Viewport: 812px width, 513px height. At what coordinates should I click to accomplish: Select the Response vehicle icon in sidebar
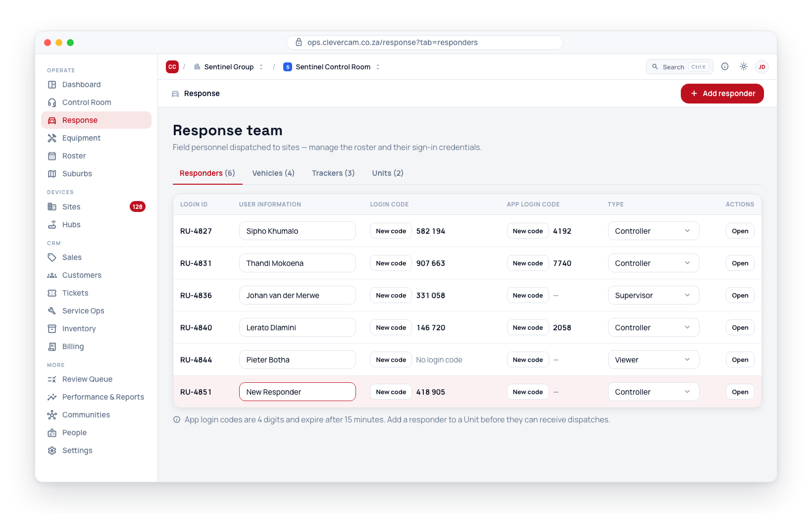click(x=52, y=120)
